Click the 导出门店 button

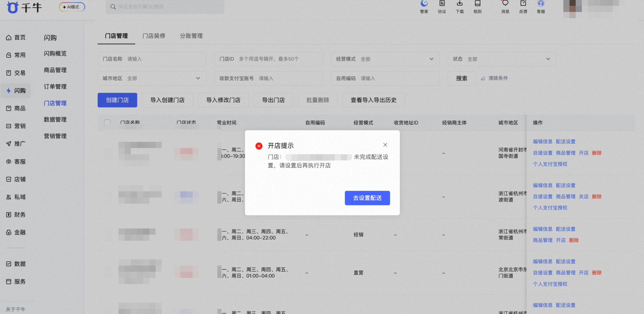tap(273, 100)
